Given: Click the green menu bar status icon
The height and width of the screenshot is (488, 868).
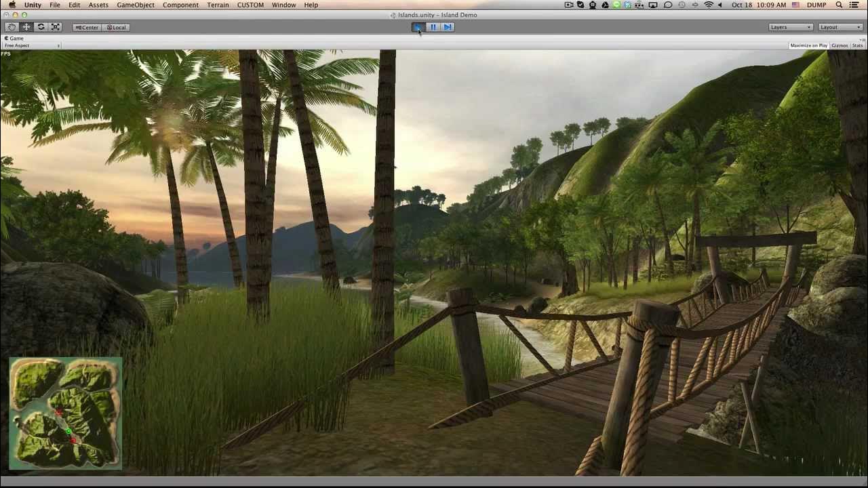Looking at the screenshot, I should click(616, 5).
